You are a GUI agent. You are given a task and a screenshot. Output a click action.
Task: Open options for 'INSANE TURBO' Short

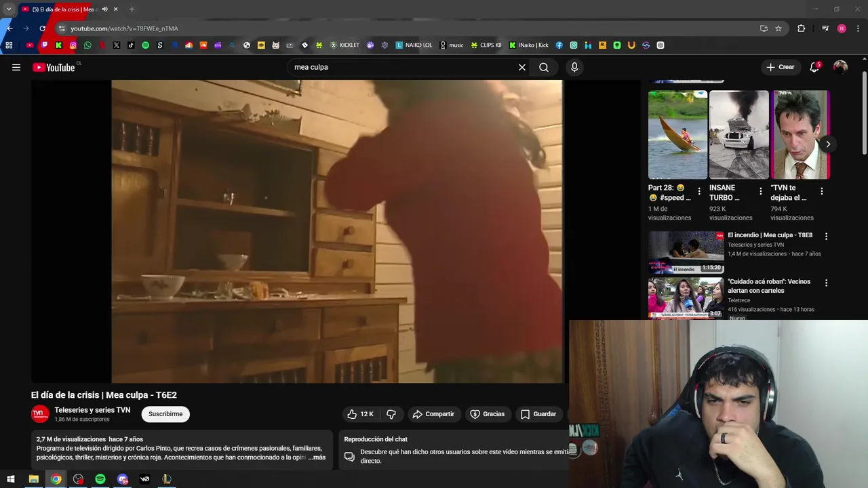[x=760, y=192]
